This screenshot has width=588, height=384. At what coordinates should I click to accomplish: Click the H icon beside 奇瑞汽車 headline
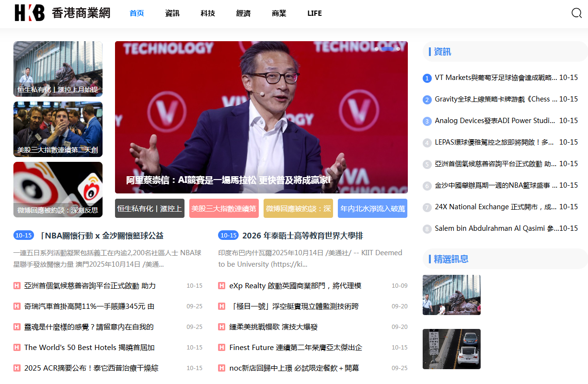(x=17, y=306)
